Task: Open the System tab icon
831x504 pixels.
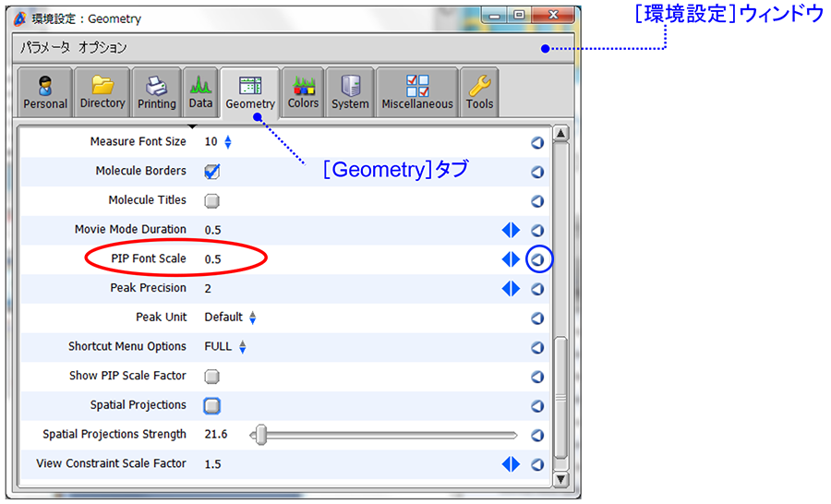Action: pos(350,93)
